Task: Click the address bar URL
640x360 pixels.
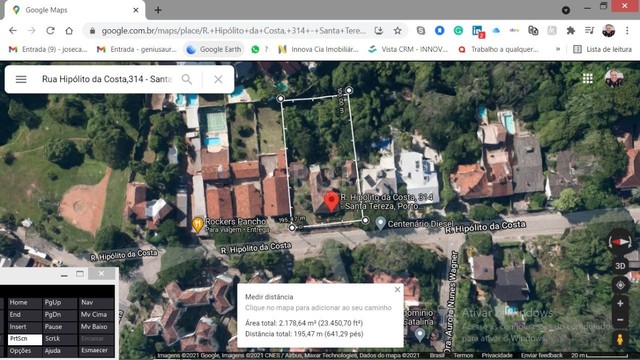Action: pyautogui.click(x=233, y=31)
